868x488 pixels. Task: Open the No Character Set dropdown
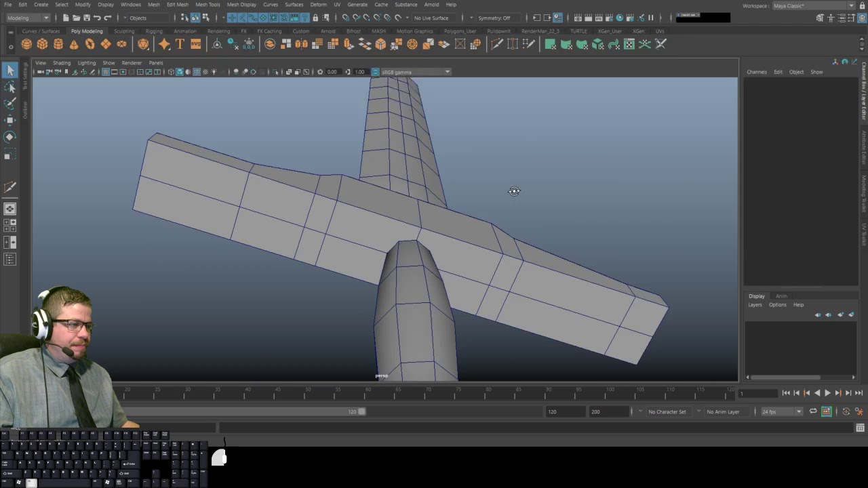tap(670, 411)
